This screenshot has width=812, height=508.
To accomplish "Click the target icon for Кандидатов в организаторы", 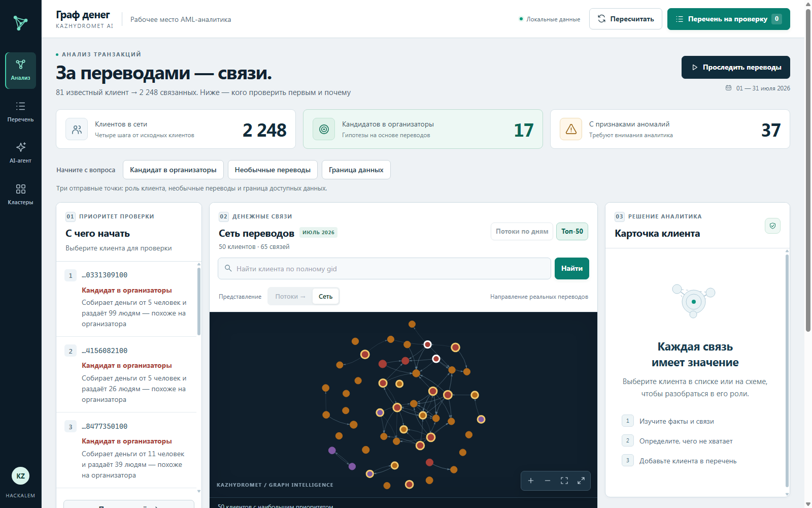I will coord(324,129).
